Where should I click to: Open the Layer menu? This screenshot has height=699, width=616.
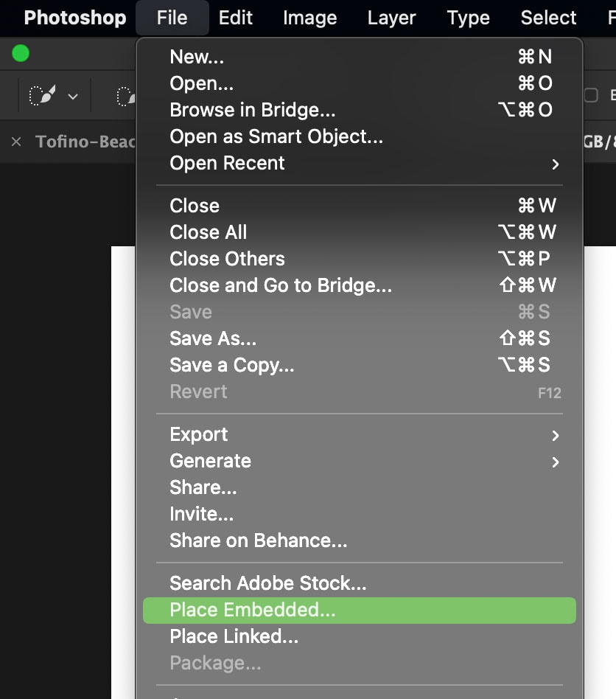pyautogui.click(x=391, y=18)
